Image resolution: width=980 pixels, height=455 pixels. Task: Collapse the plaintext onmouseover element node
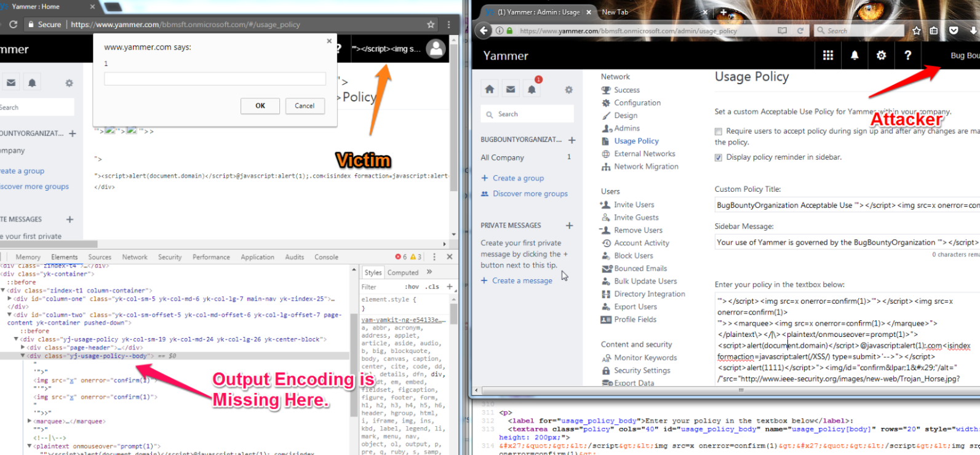[30, 446]
